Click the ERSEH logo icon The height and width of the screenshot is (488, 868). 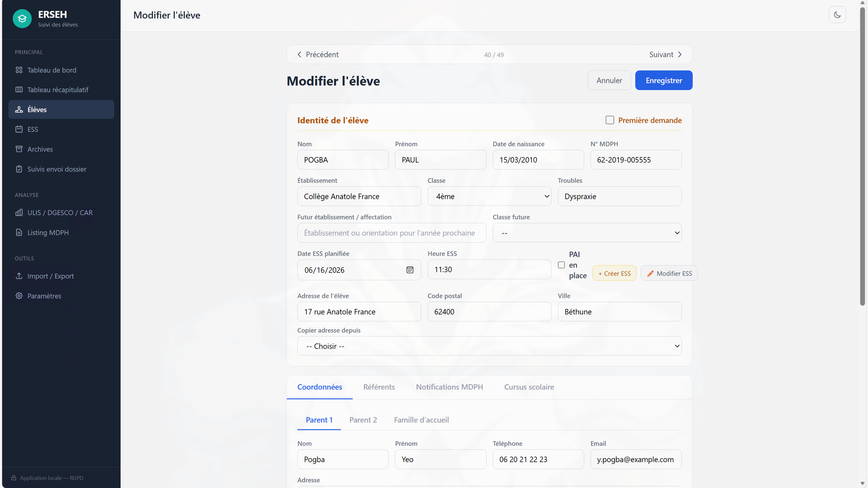point(22,18)
